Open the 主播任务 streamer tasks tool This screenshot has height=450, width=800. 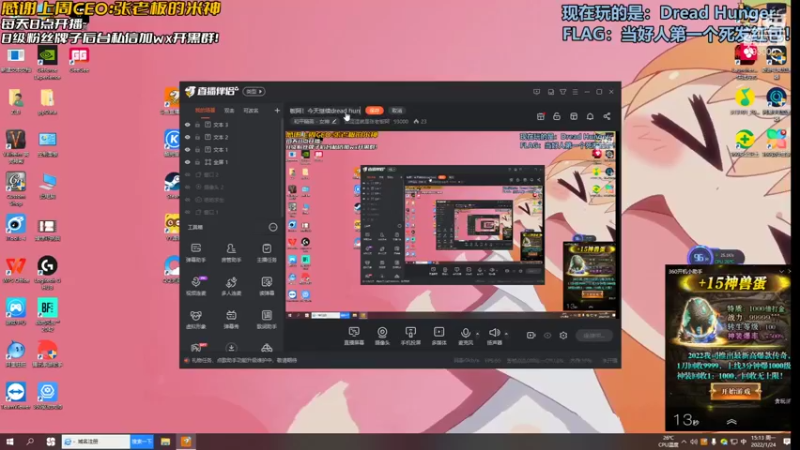pyautogui.click(x=266, y=253)
